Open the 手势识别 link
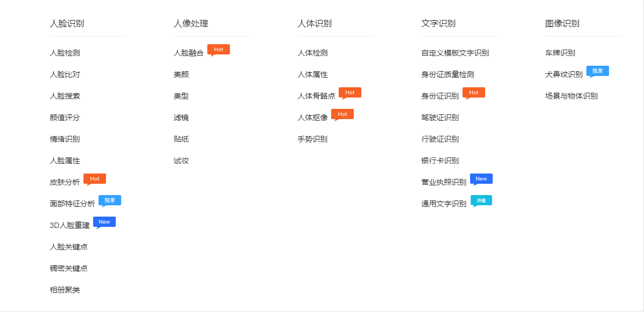The image size is (644, 312). point(312,139)
